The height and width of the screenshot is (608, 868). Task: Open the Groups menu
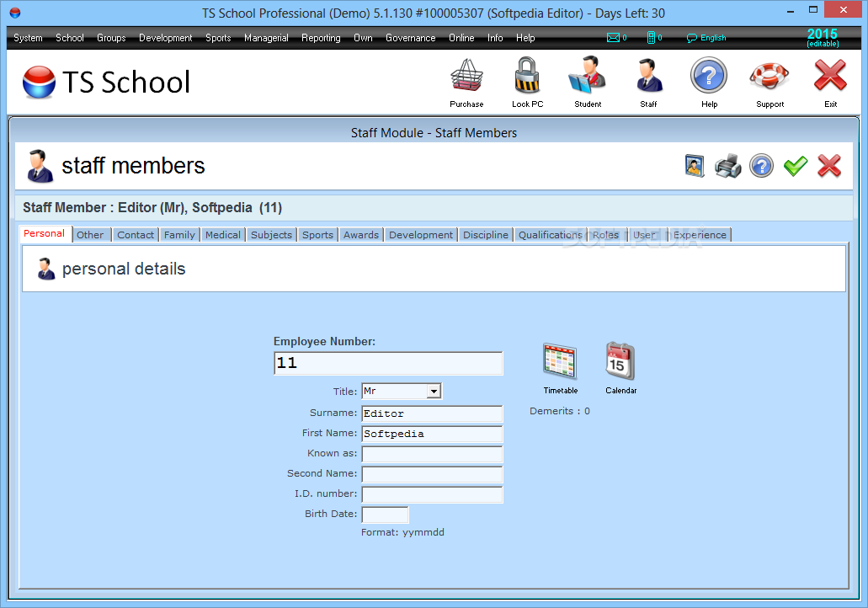111,38
